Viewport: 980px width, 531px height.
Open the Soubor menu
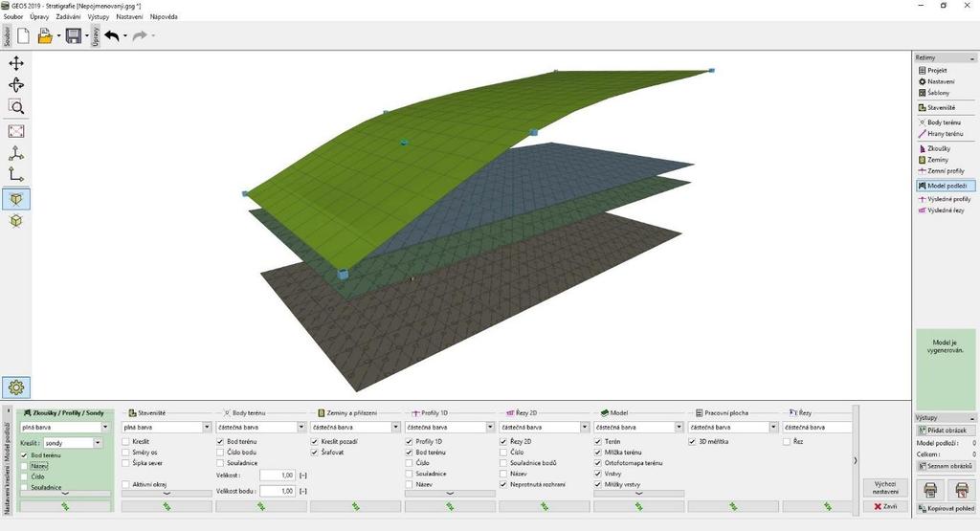[13, 17]
